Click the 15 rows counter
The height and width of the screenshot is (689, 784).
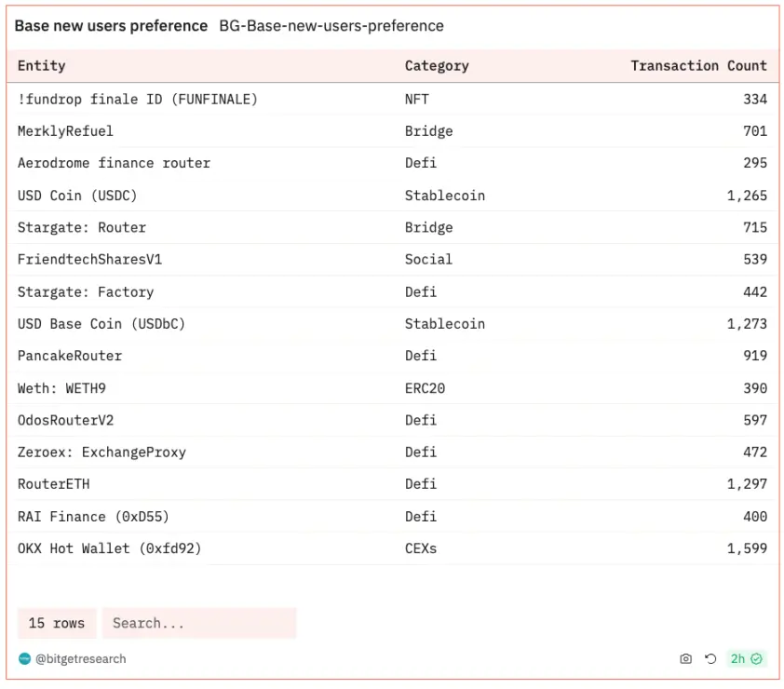[x=56, y=623]
